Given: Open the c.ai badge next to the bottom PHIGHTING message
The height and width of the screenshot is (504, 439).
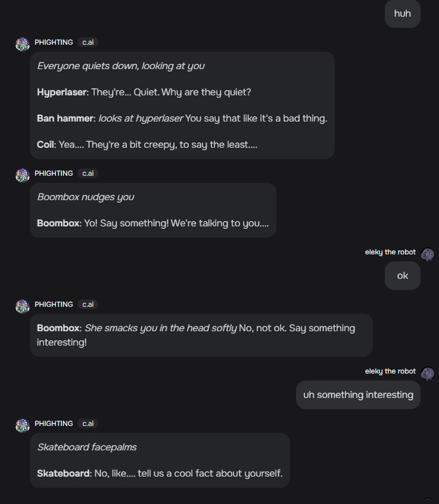Looking at the screenshot, I should pos(87,423).
